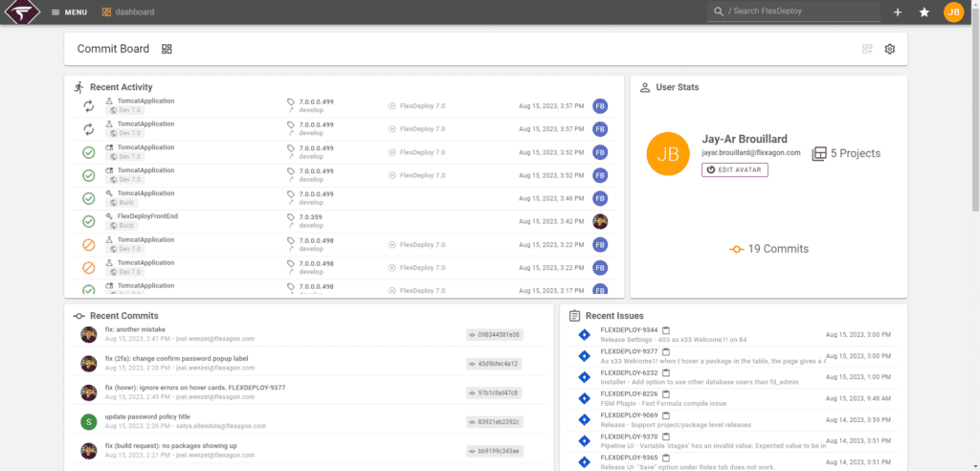Click commit hash 97b1cfad47c8
Screen dimensions: 980x471
[x=495, y=392]
